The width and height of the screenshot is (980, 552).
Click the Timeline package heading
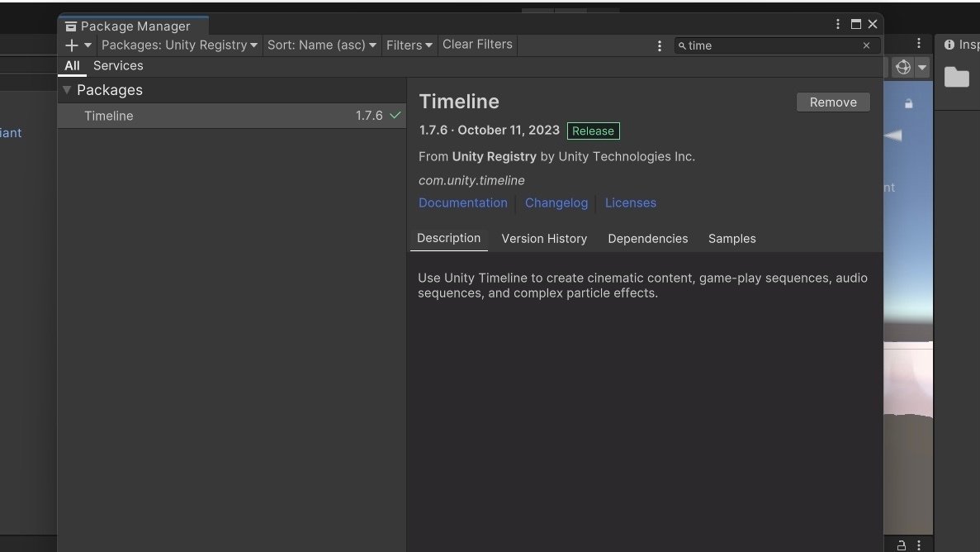459,102
